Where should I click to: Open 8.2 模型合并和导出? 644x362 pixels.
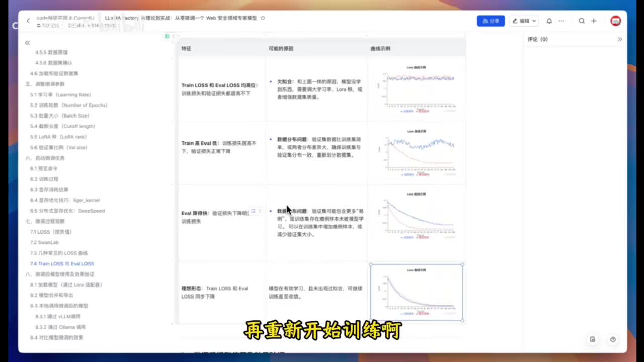coord(51,295)
